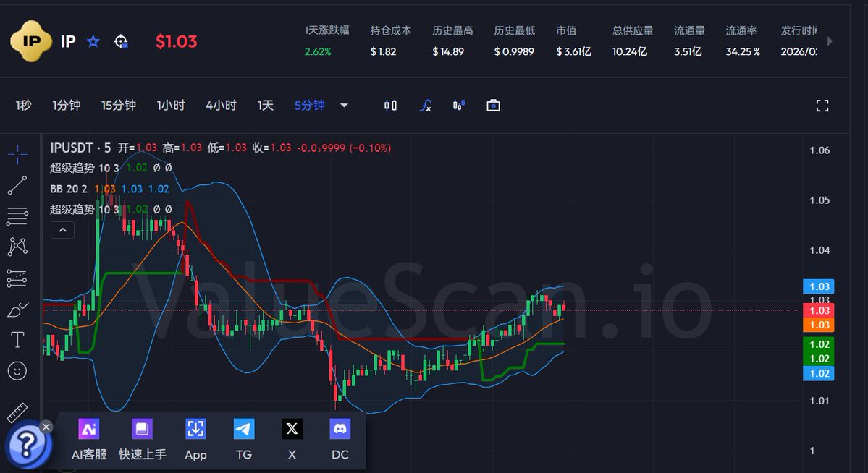Image resolution: width=868 pixels, height=473 pixels.
Task: Switch to 1小时 timeframe
Action: tap(171, 105)
